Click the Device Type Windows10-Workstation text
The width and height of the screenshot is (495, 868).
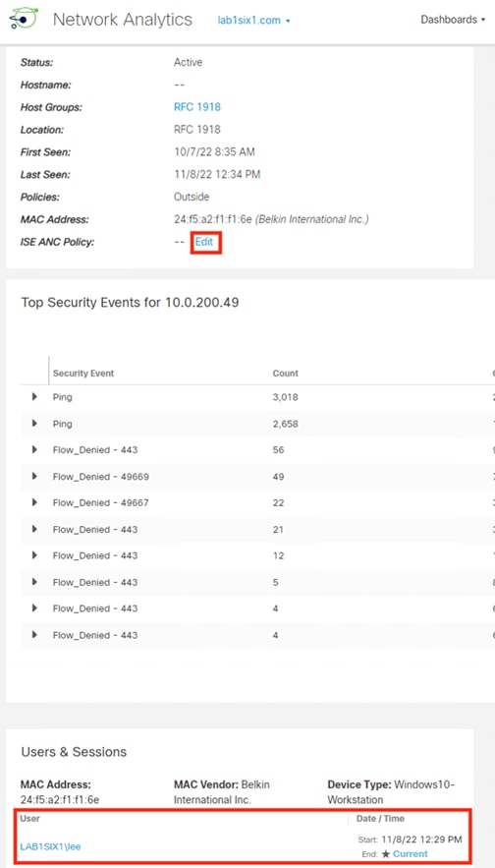pos(391,792)
